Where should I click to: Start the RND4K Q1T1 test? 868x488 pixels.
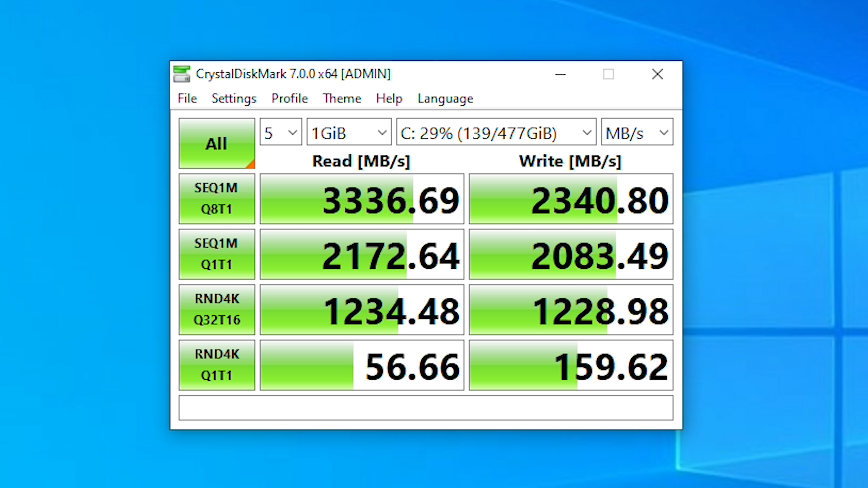point(217,365)
